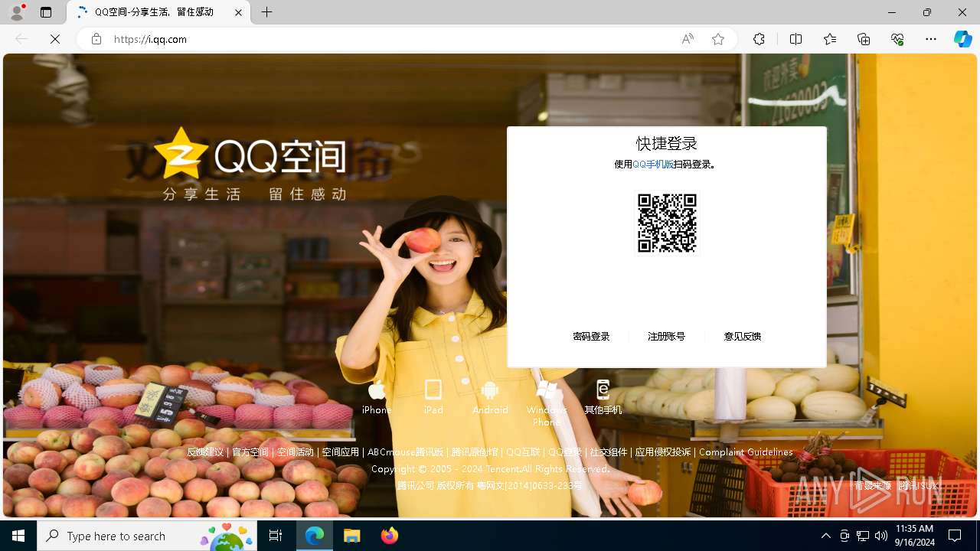Open ABCmouse腾讯版 footer link
The image size is (980, 551).
pos(405,452)
